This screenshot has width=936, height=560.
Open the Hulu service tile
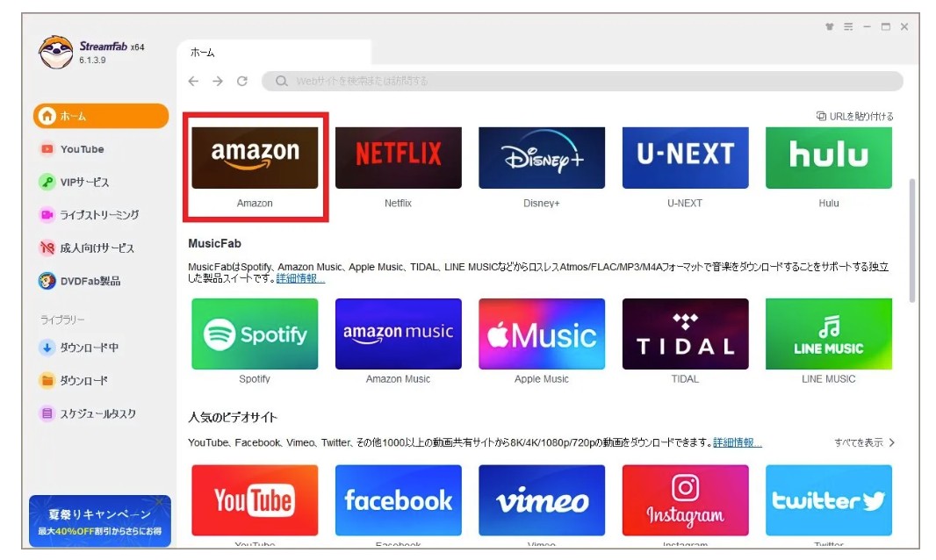[x=829, y=158]
